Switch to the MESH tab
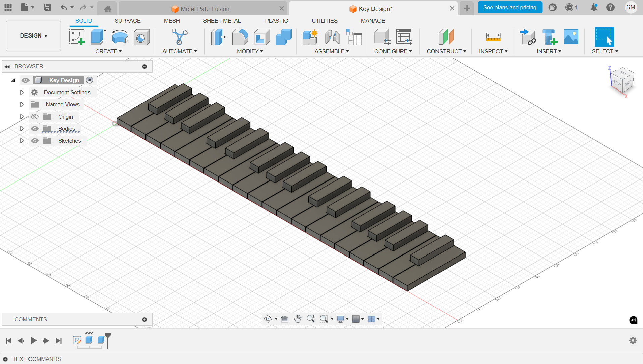Image resolution: width=643 pixels, height=364 pixels. coord(172,21)
